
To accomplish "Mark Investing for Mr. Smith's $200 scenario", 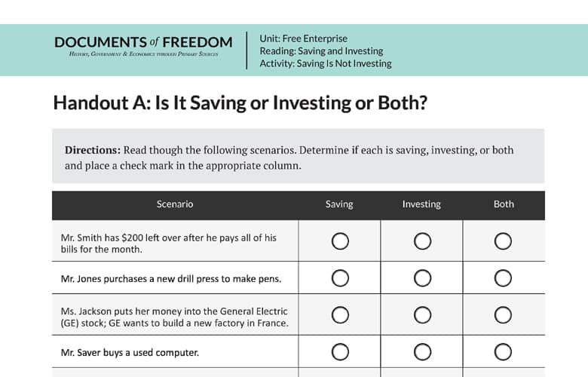I will click(x=423, y=241).
